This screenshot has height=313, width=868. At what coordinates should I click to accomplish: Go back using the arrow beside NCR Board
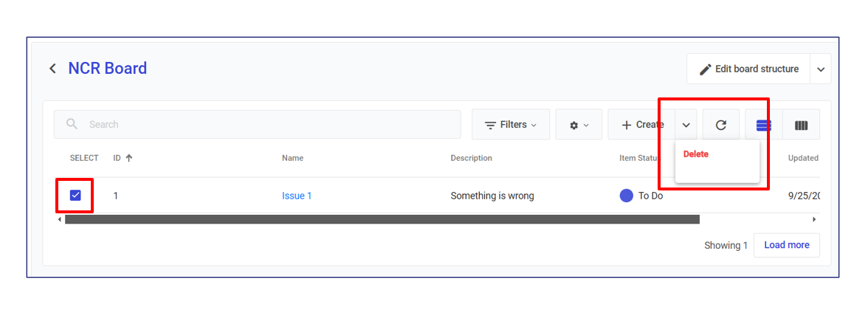tap(52, 69)
